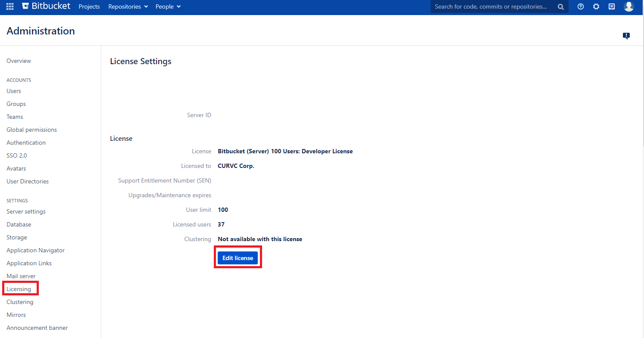Open Server settings page
This screenshot has height=338, width=644.
pos(26,211)
